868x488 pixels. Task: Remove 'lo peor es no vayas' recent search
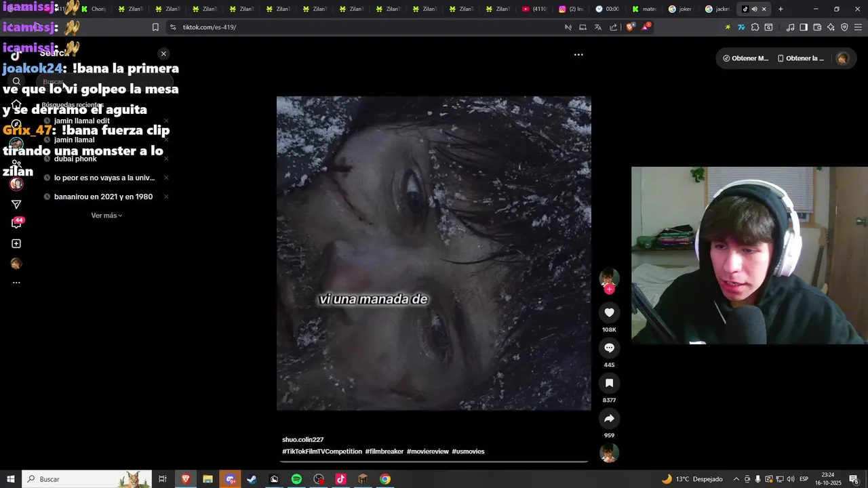166,178
